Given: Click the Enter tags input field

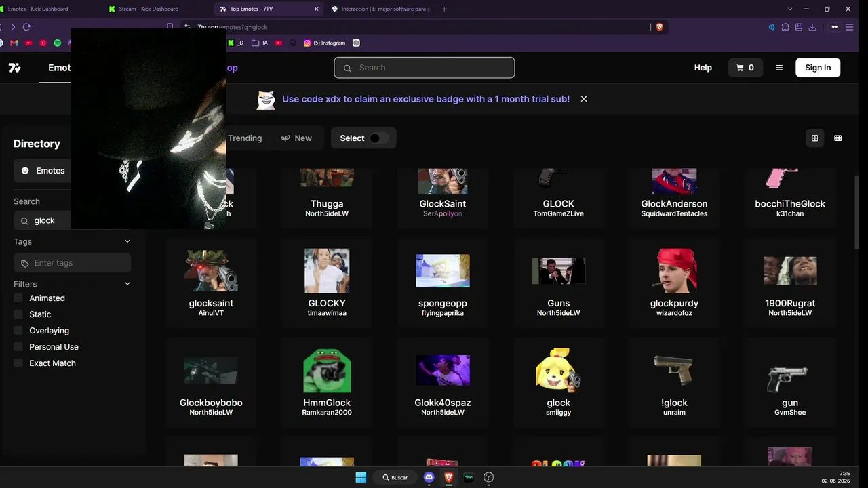Looking at the screenshot, I should pos(73,263).
